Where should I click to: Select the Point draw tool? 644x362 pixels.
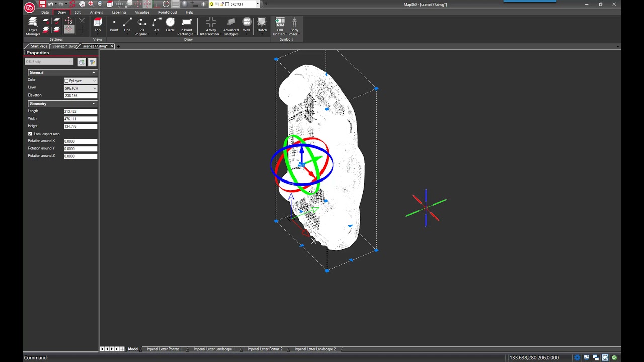[x=114, y=25]
